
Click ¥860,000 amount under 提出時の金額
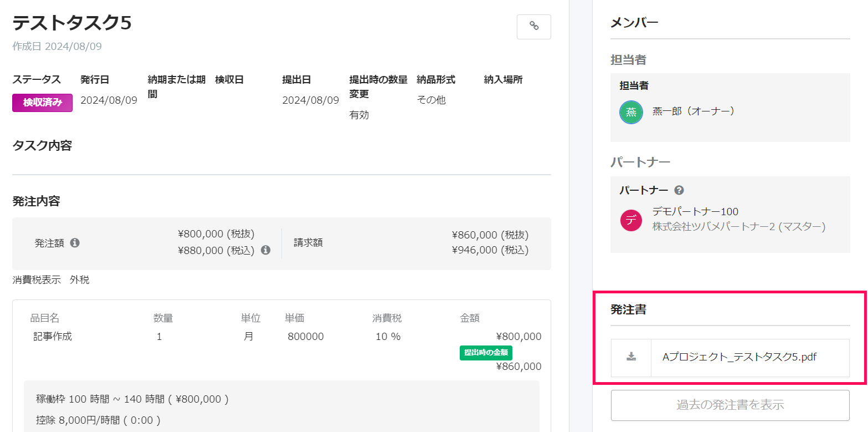click(519, 367)
